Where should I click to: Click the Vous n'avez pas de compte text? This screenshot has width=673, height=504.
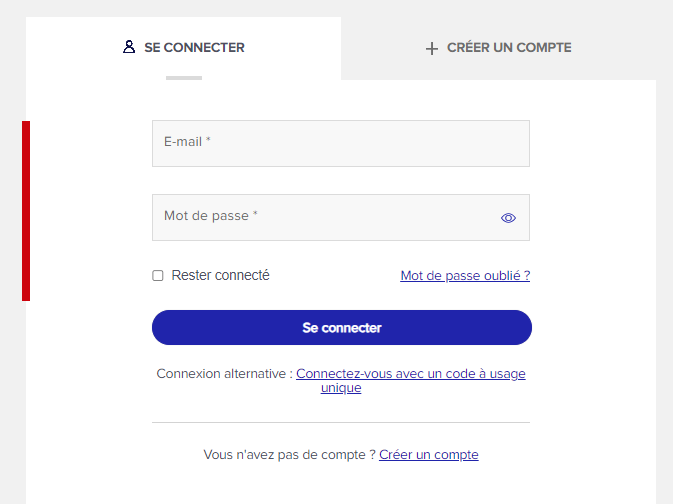(x=290, y=455)
